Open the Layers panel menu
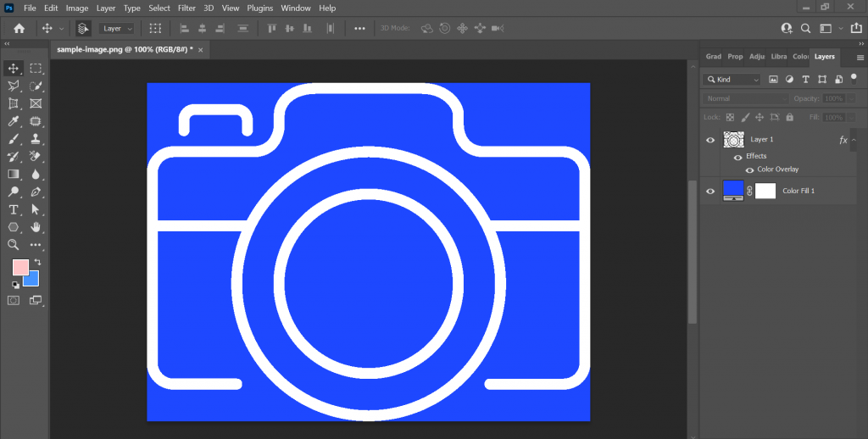The width and height of the screenshot is (868, 439). (x=860, y=57)
